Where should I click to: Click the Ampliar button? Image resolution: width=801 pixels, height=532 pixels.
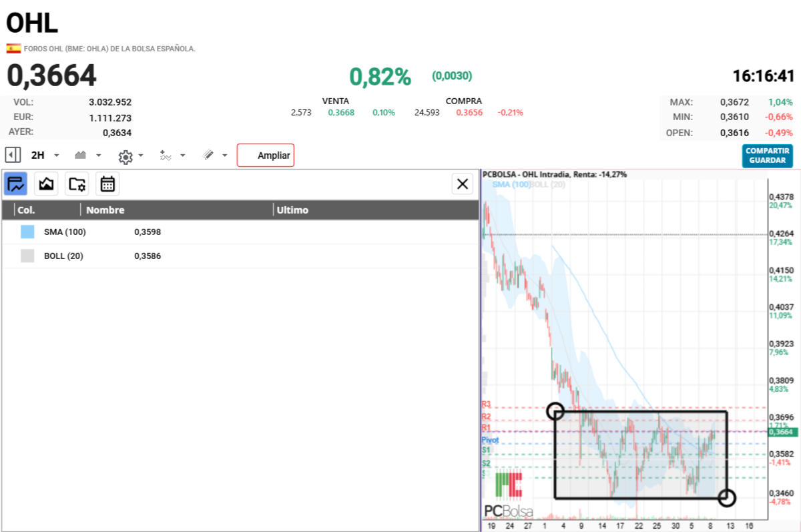click(x=266, y=156)
